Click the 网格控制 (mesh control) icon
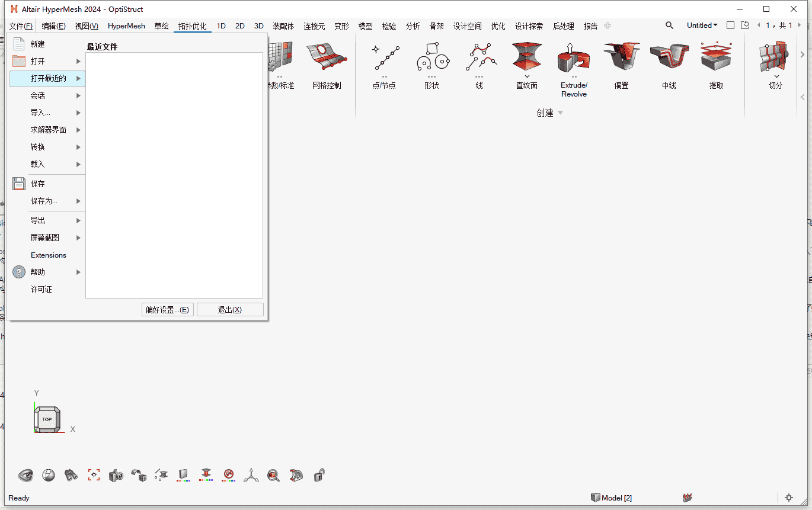Screen dimensions: 812x510 (x=327, y=58)
